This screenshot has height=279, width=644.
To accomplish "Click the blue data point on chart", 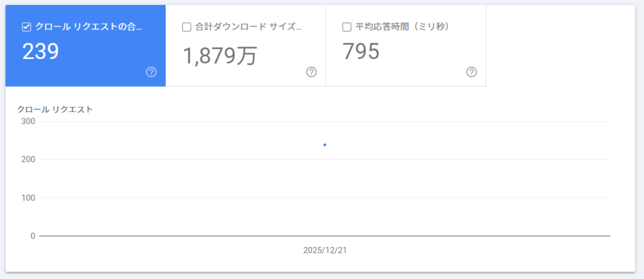I will coord(325,145).
